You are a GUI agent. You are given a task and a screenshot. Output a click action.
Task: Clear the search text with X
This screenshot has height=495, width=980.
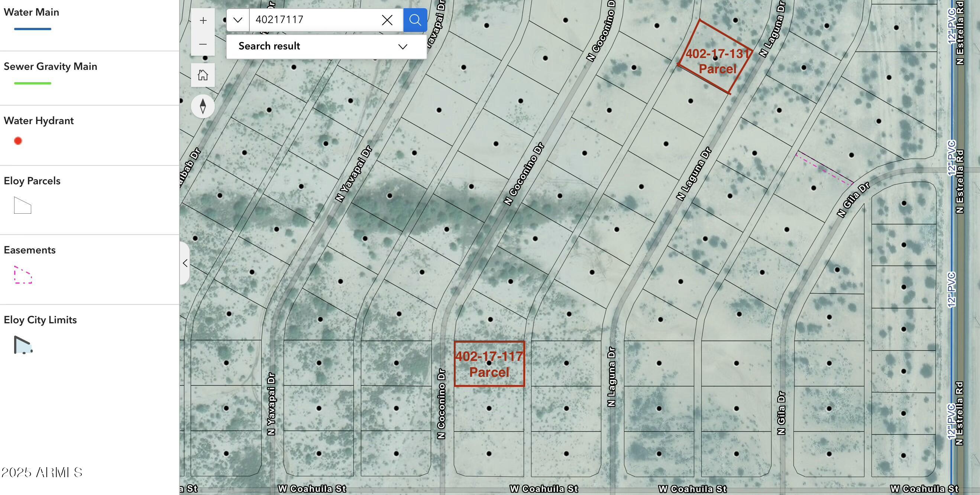[x=387, y=20]
